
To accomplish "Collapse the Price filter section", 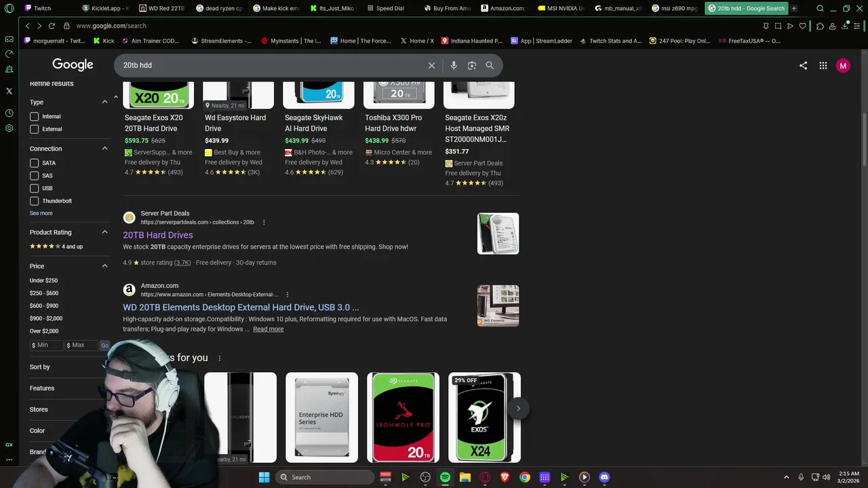I will [104, 266].
